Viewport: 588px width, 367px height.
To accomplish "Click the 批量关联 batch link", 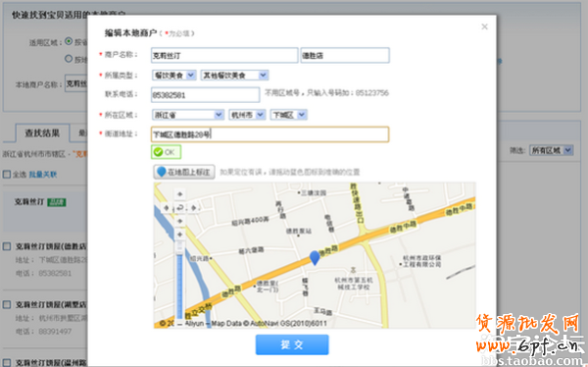I will click(x=43, y=175).
